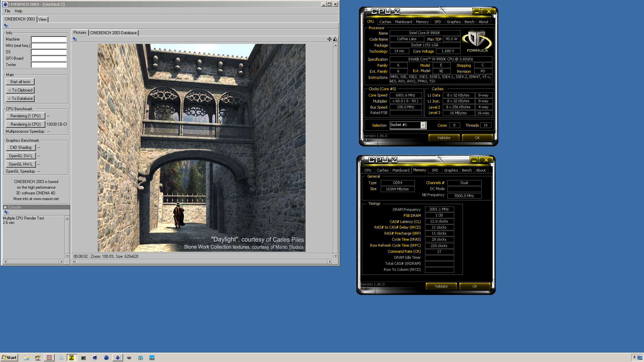This screenshot has width=644, height=362.
Task: Open Graphics tab in upper CPU-Z window
Action: 454,22
